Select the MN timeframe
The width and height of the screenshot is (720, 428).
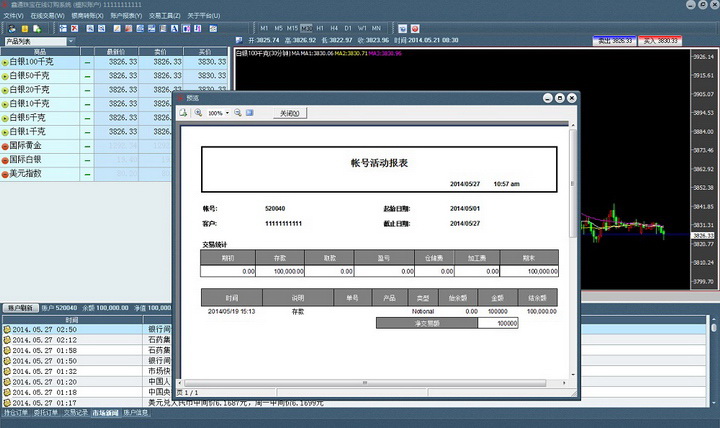[376, 28]
